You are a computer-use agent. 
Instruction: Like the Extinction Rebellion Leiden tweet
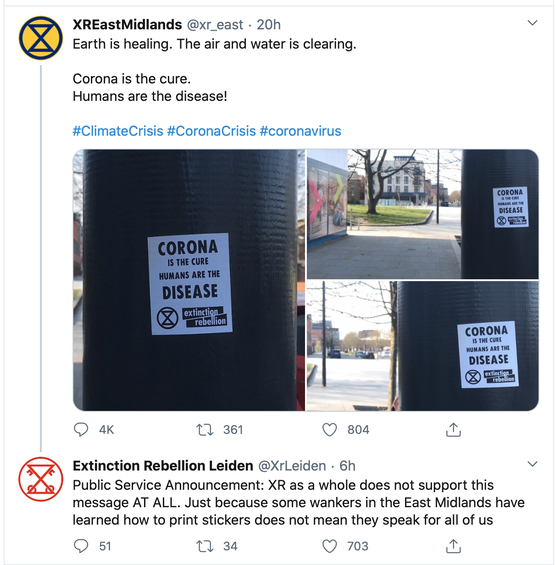point(329,546)
